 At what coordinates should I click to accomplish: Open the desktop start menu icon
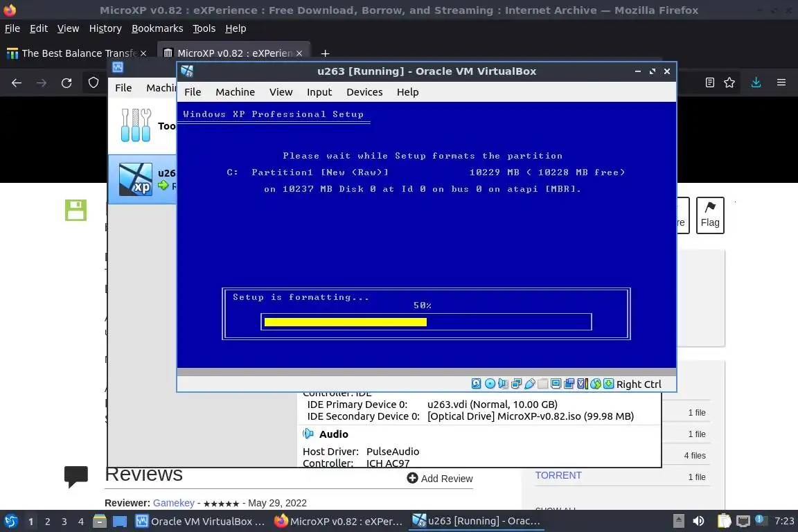(x=10, y=522)
